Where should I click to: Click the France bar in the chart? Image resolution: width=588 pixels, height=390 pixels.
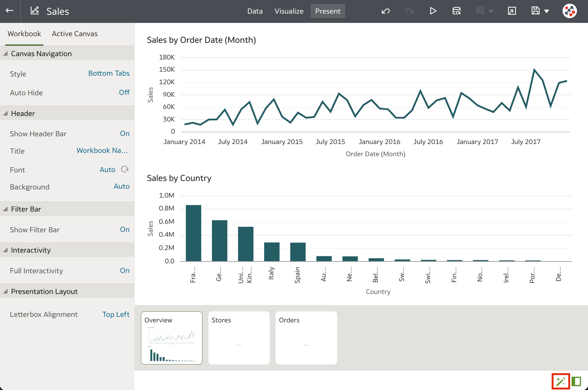pyautogui.click(x=193, y=233)
